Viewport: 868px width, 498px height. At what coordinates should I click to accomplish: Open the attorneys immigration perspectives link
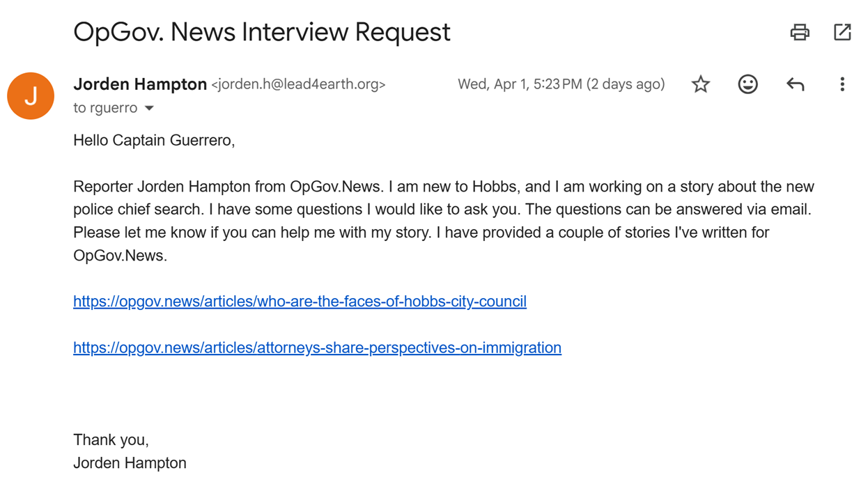[x=317, y=348]
